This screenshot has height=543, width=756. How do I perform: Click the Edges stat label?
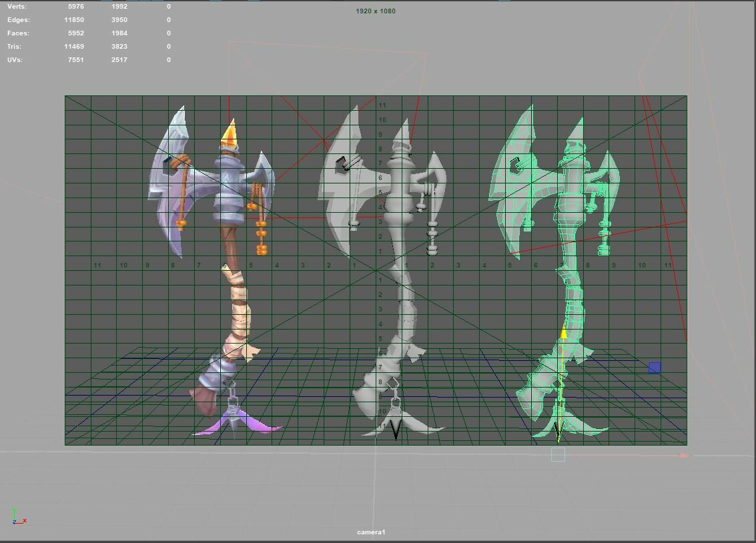(17, 19)
